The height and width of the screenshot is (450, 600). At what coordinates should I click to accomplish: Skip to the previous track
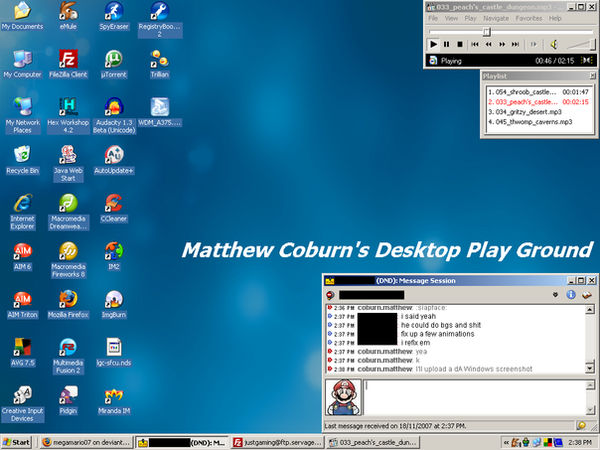click(x=475, y=44)
